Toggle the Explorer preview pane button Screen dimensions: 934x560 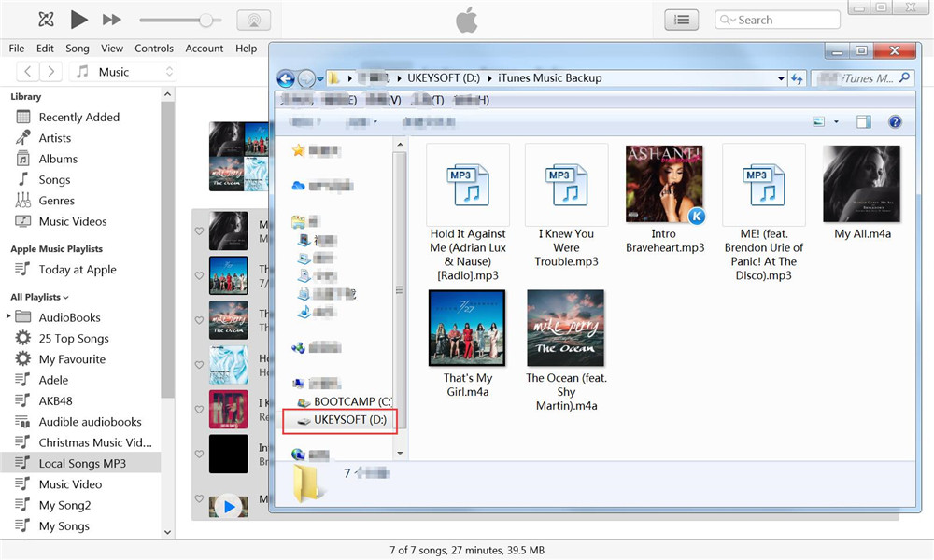(864, 122)
